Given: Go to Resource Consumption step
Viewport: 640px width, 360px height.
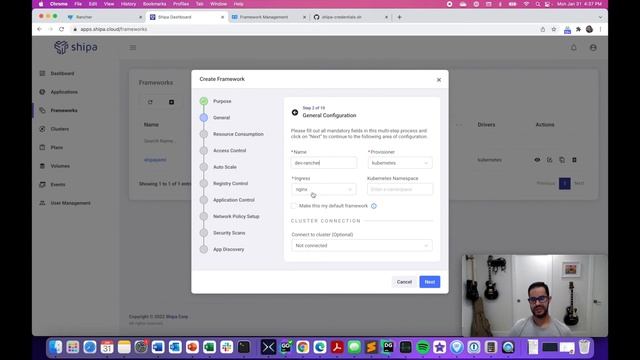Looking at the screenshot, I should point(238,134).
